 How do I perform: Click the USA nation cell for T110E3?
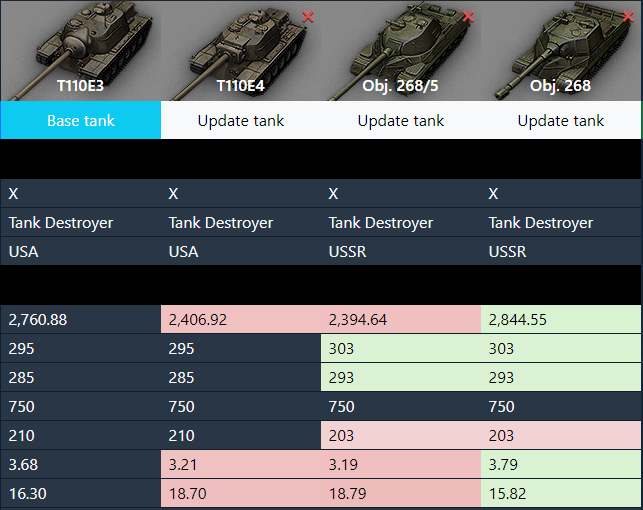point(81,251)
